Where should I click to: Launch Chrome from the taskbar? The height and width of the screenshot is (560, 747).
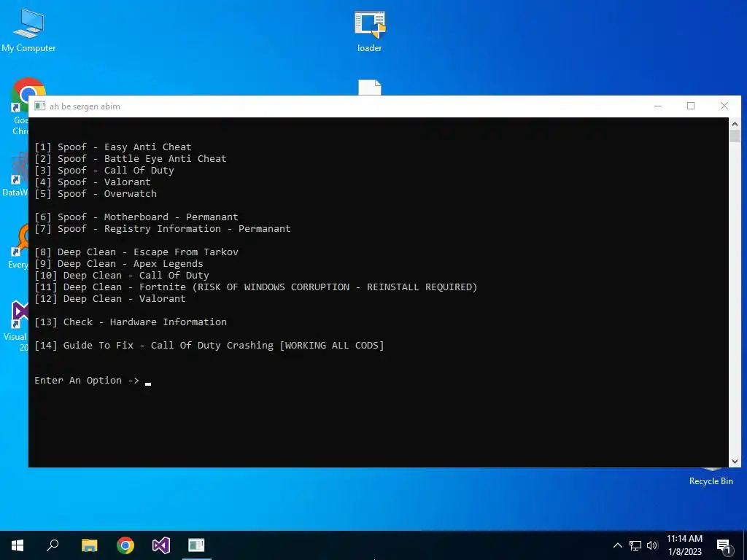125,545
